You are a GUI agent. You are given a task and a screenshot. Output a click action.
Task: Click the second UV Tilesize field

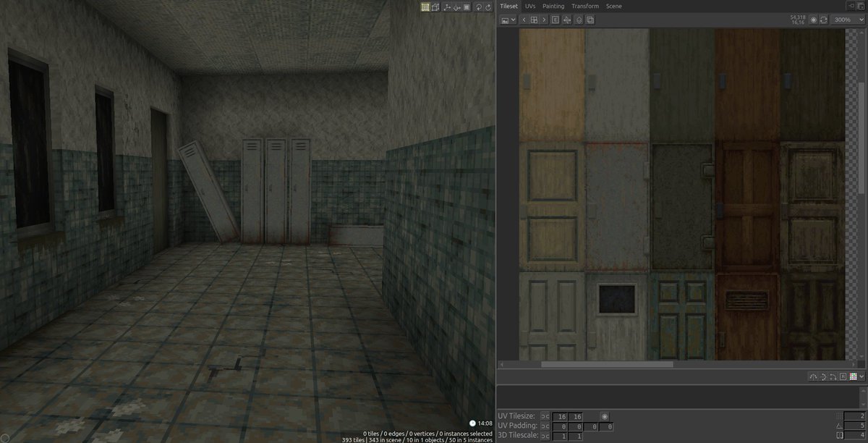576,416
